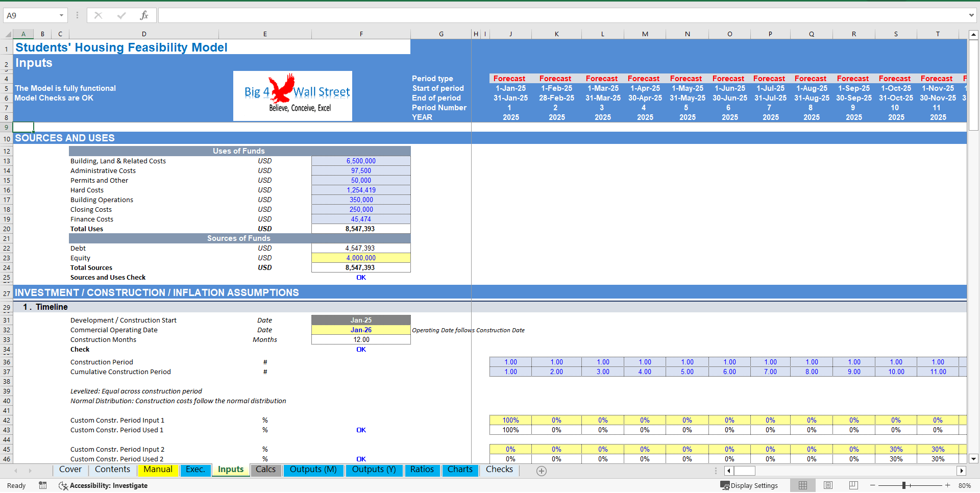Open the Exec. sheet tab

195,470
